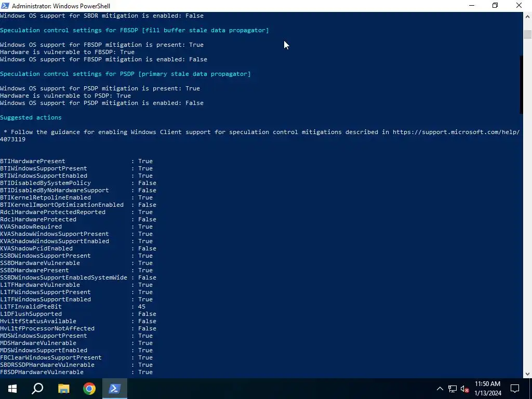Click the HvL1tfProcessorNotAffected row
Viewport: 532px width, 399px height.
[x=78, y=329]
